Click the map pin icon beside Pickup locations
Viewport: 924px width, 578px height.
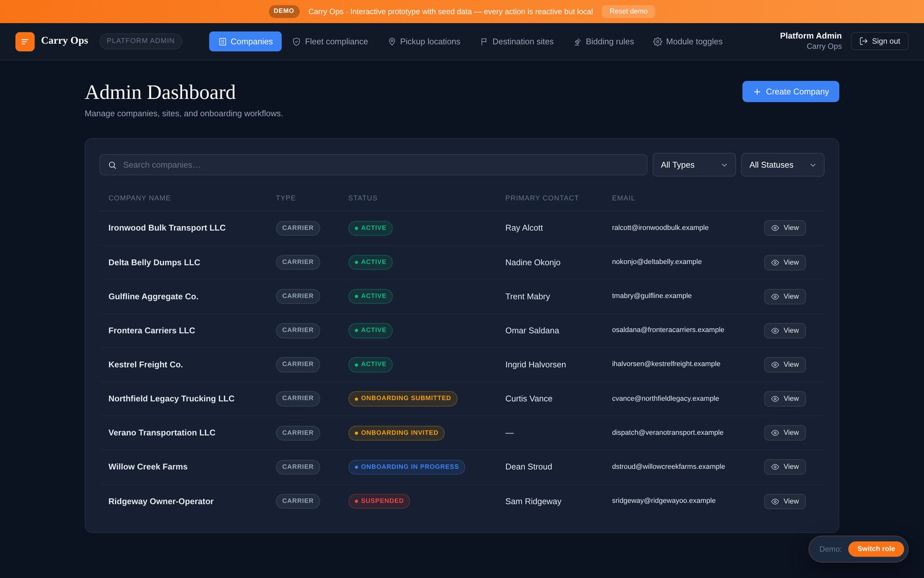click(392, 42)
